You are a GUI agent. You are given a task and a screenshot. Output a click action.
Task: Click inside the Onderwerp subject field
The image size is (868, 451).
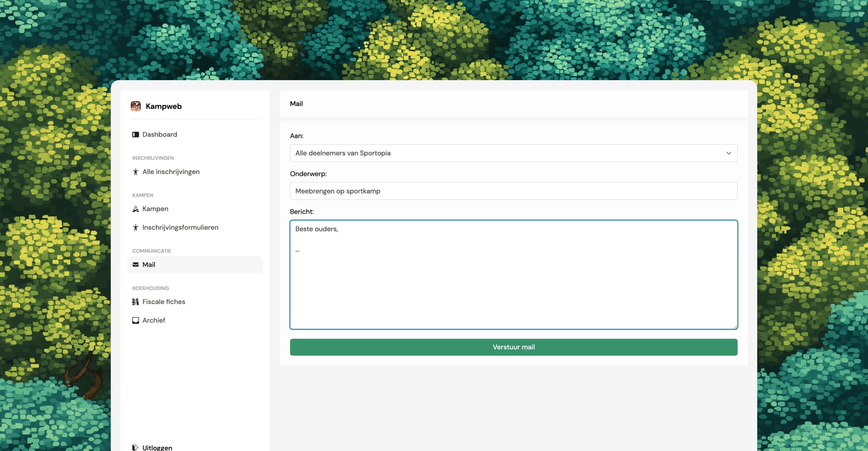(513, 191)
